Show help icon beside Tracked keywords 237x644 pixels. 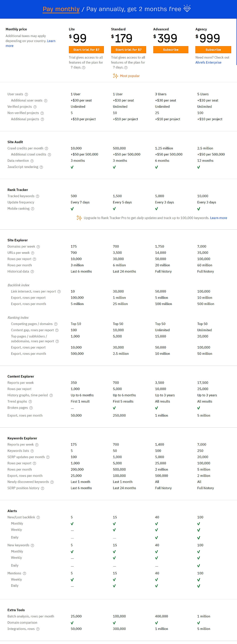pyautogui.click(x=37, y=196)
